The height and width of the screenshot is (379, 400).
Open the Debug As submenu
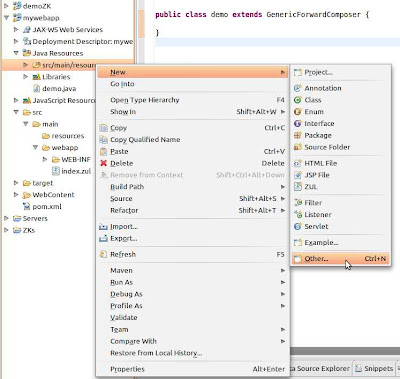pyautogui.click(x=193, y=294)
